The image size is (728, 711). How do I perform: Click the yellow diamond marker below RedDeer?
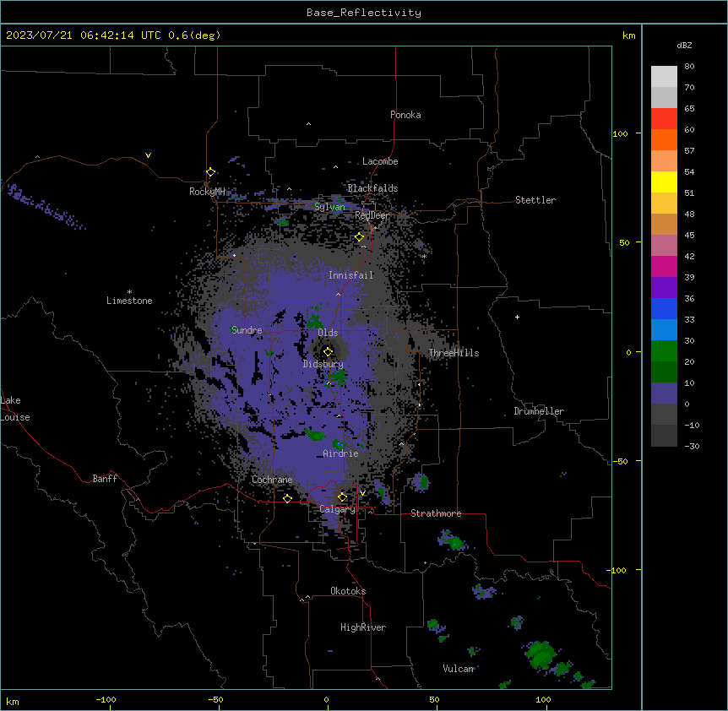pos(359,237)
